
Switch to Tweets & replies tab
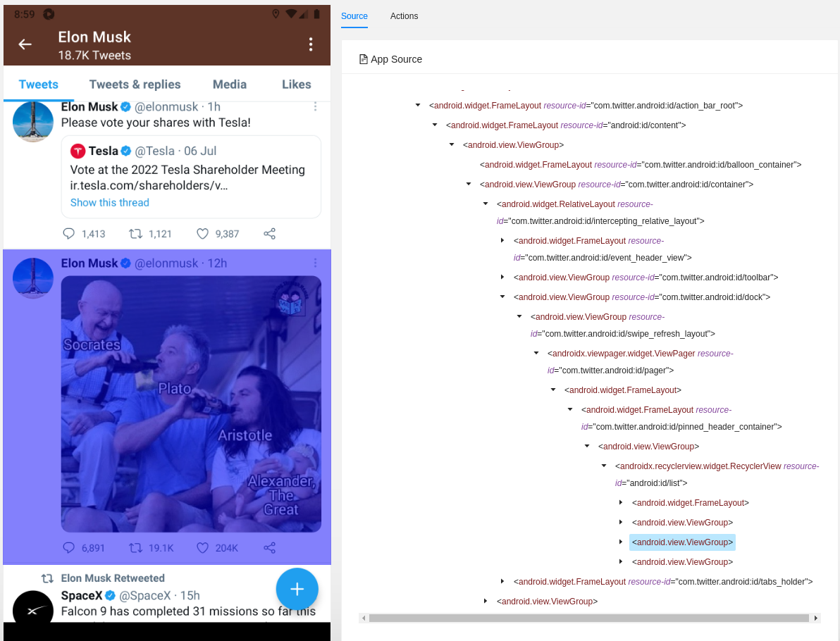coord(135,84)
